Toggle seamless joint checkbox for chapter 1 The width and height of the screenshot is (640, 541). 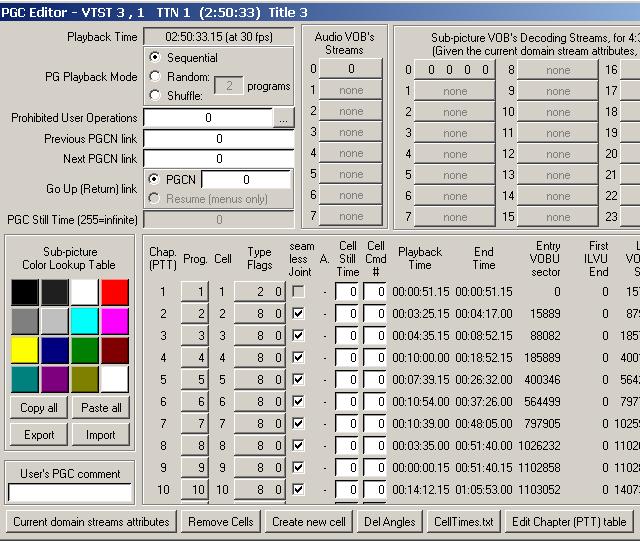[298, 292]
